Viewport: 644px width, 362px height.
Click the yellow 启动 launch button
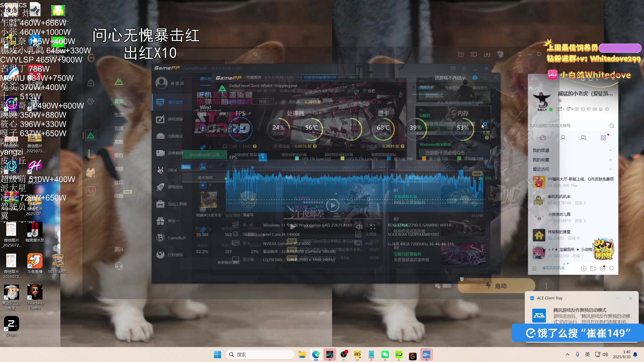click(x=496, y=286)
